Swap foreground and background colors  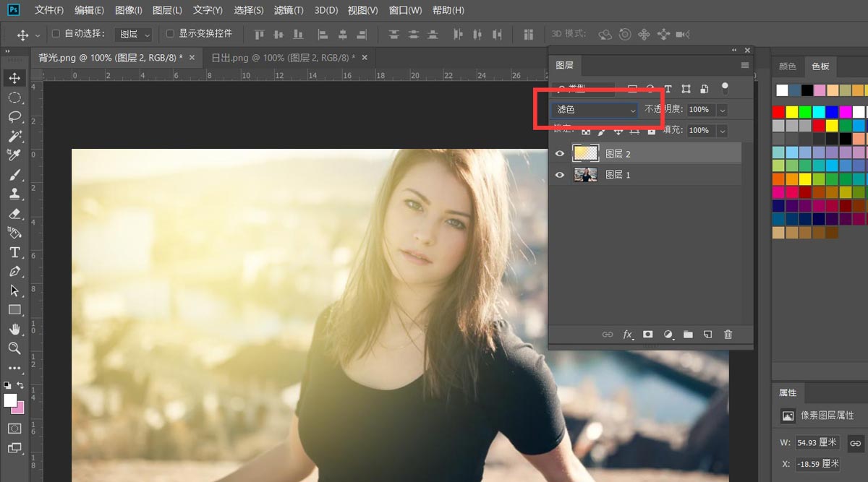(20, 386)
